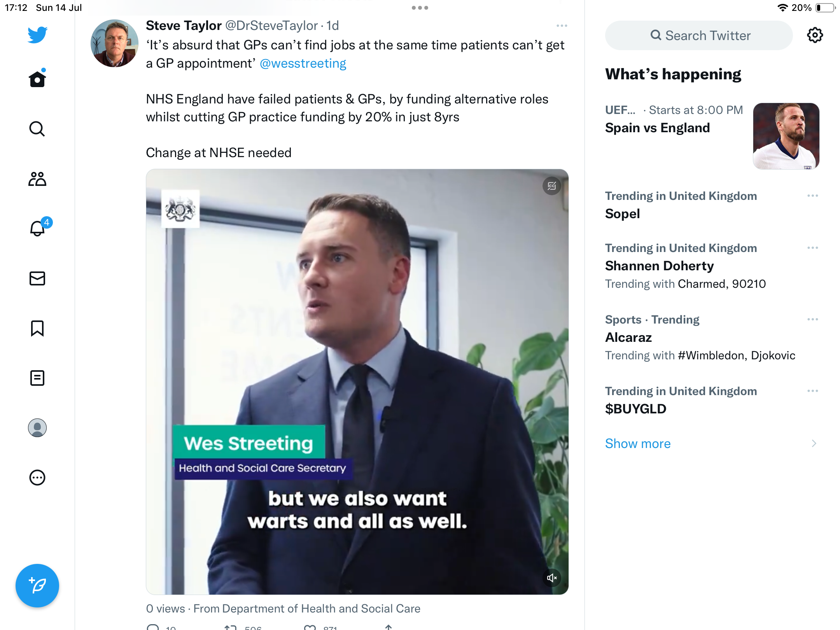Open the profile avatar in sidebar

tap(37, 428)
